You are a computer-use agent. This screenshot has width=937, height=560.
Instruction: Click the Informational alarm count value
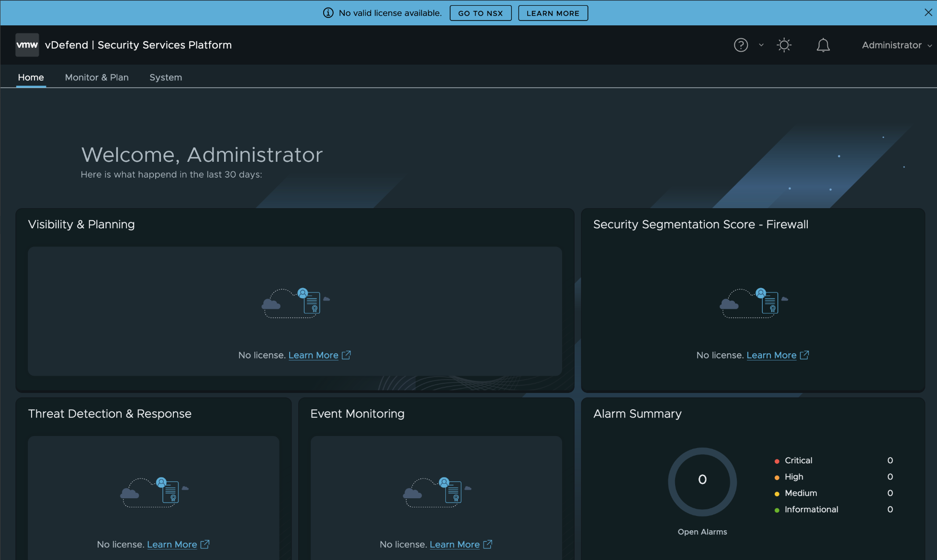(890, 509)
